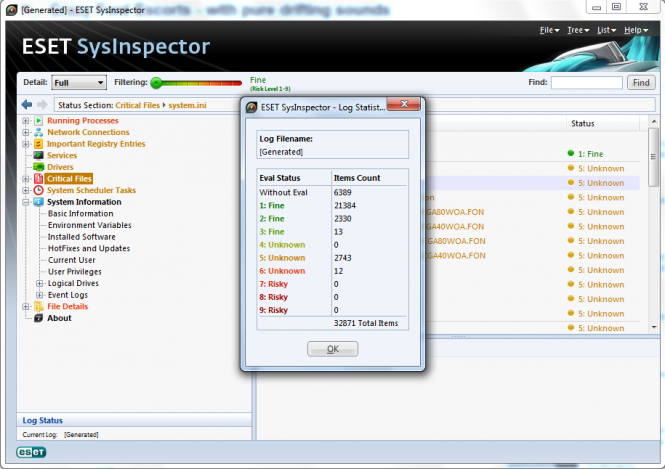Click the Find button
The width and height of the screenshot is (665, 469).
641,83
